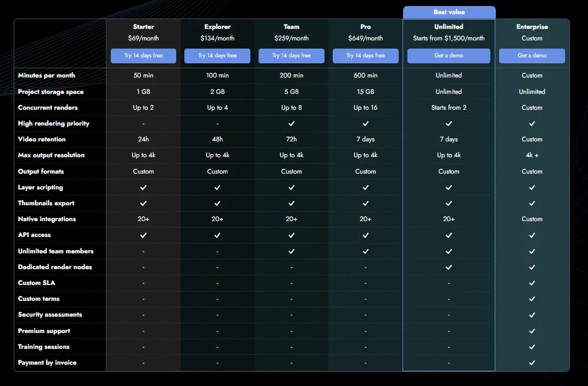This screenshot has width=588, height=386.
Task: Select Pro's High rendering priority checkmark
Action: [x=365, y=123]
